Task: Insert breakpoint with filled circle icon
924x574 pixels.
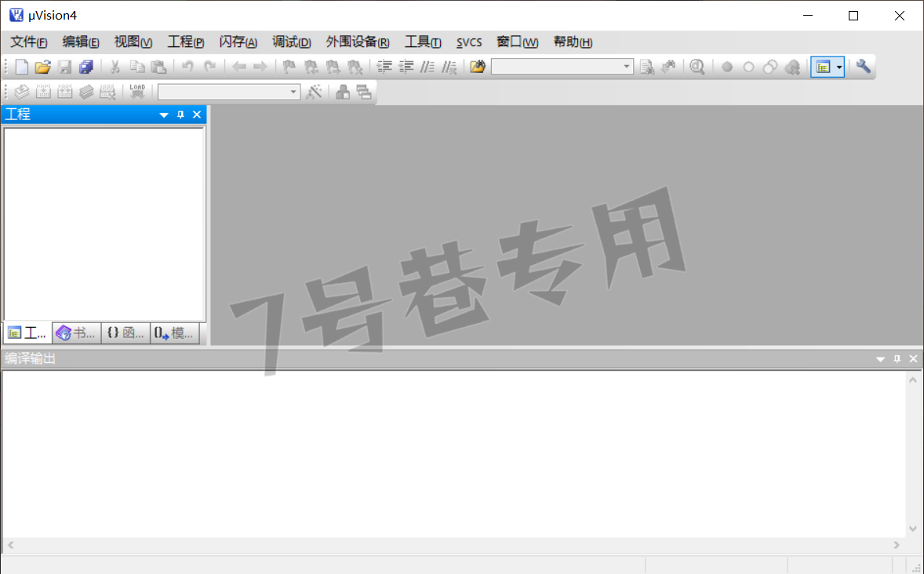Action: click(x=727, y=67)
